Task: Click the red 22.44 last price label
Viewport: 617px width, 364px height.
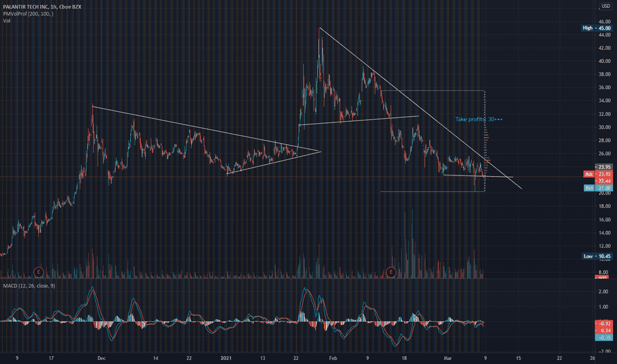Action: click(x=604, y=181)
